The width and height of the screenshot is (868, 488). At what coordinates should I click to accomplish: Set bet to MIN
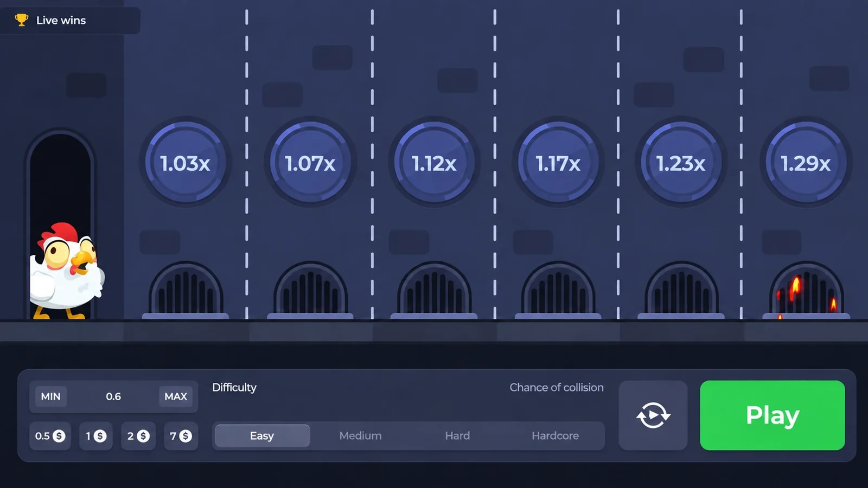[x=51, y=396]
